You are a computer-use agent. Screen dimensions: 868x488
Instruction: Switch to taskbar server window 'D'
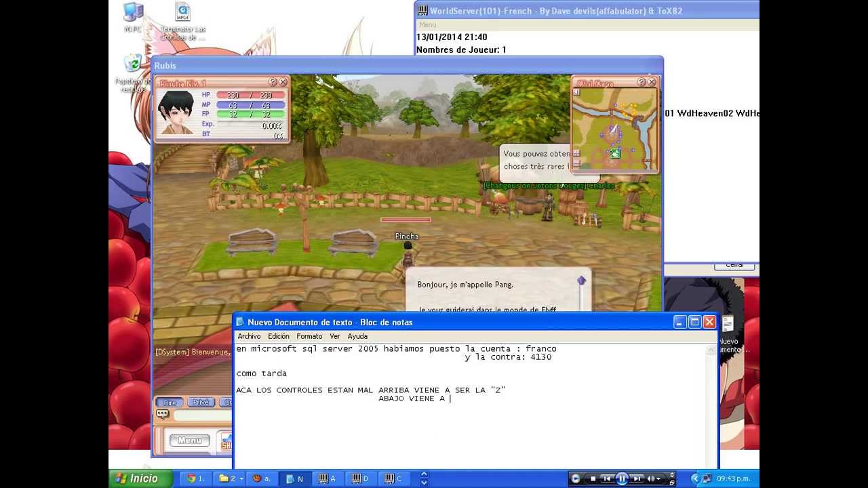[x=361, y=479]
